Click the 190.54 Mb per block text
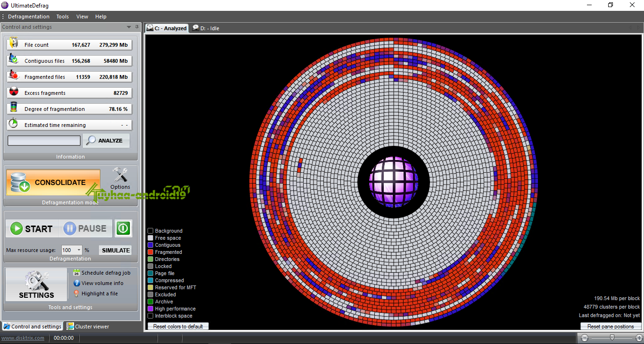644x344 pixels. [617, 298]
